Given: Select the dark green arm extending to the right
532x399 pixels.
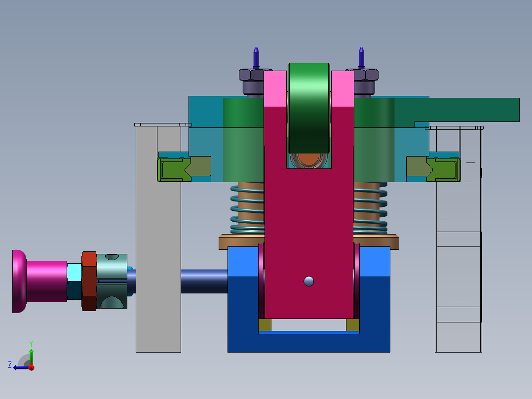Looking at the screenshot, I should (456, 110).
